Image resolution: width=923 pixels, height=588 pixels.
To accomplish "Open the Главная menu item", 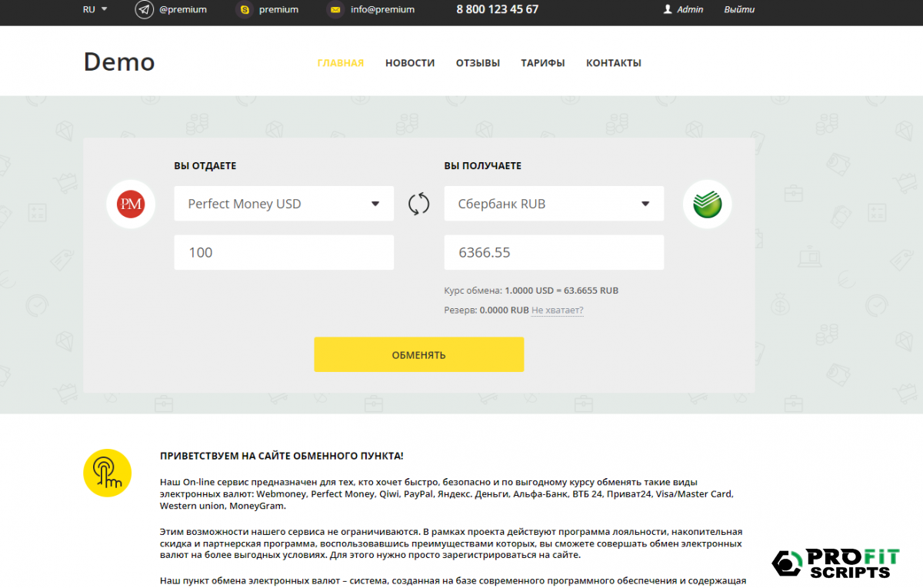I will pyautogui.click(x=340, y=63).
